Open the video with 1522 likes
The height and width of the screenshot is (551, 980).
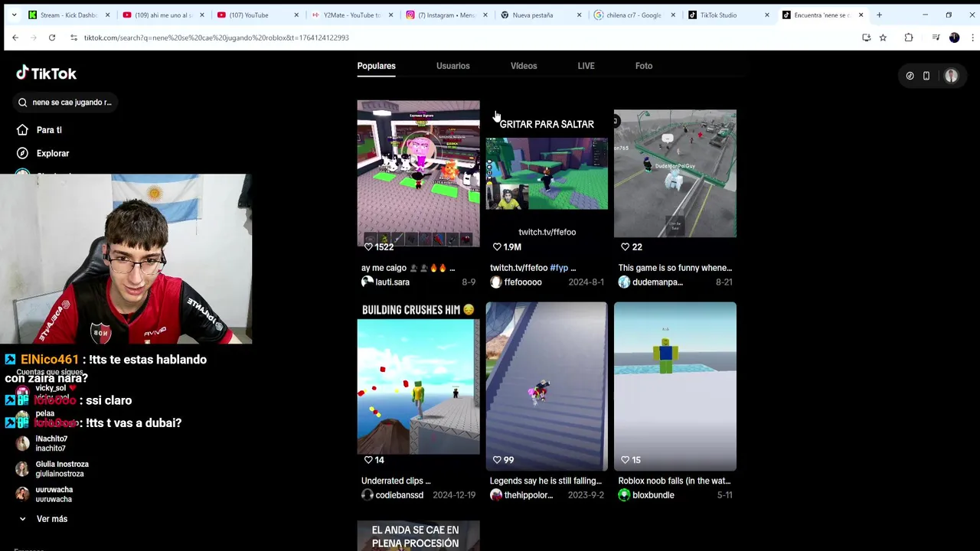[418, 174]
